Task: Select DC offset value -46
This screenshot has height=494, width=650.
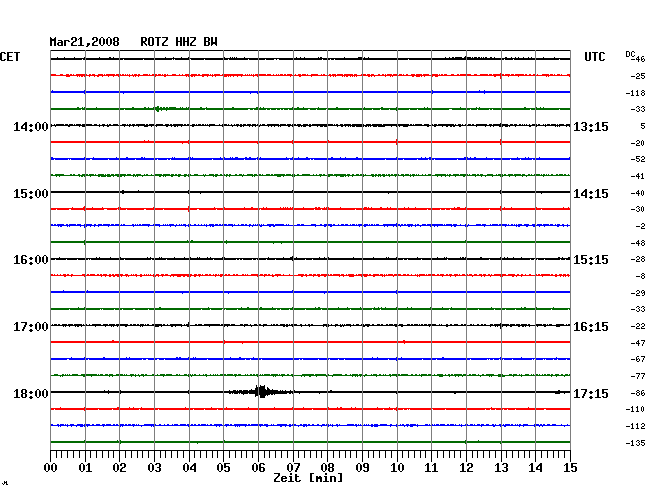Action: (639, 59)
